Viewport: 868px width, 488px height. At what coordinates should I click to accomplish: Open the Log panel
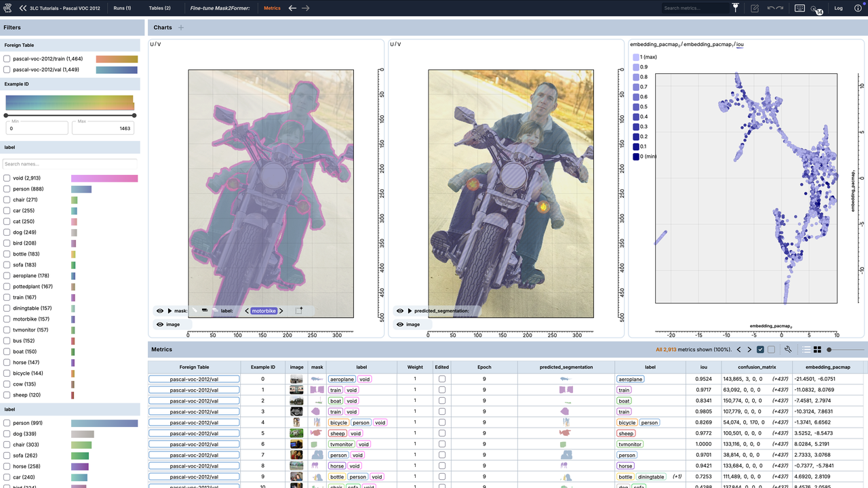click(838, 8)
